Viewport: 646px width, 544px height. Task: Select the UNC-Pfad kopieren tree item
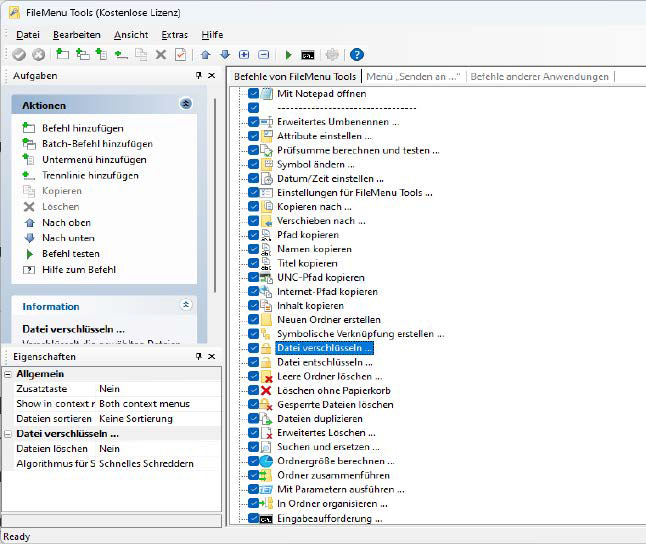321,277
